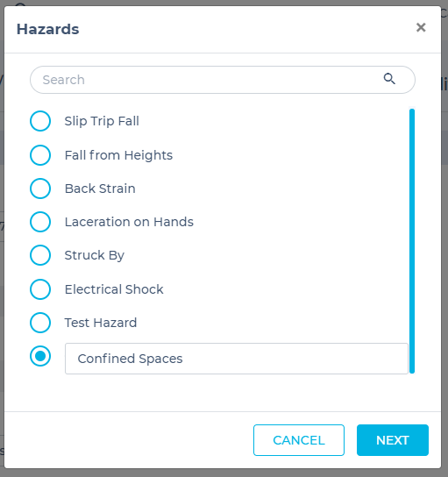Focus the Search hazards text field
Viewport: 448px width, 477px height.
click(223, 80)
